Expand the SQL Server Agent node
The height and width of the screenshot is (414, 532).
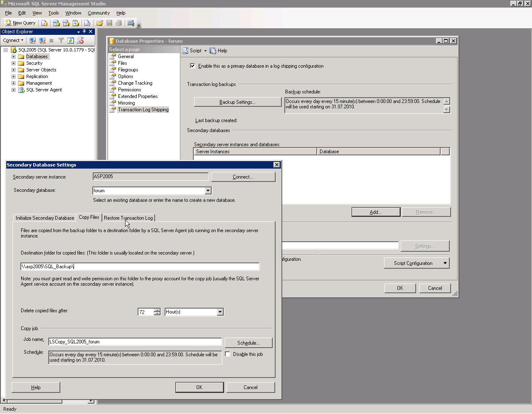click(13, 90)
